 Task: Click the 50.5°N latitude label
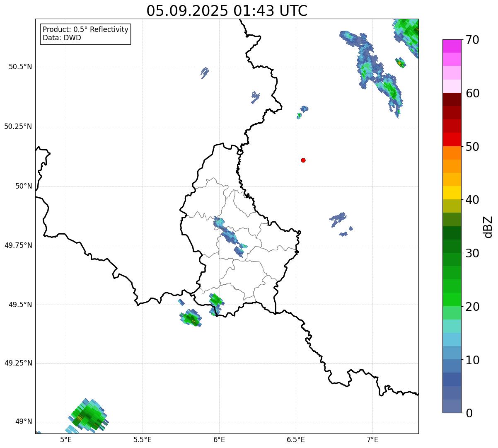pos(20,67)
